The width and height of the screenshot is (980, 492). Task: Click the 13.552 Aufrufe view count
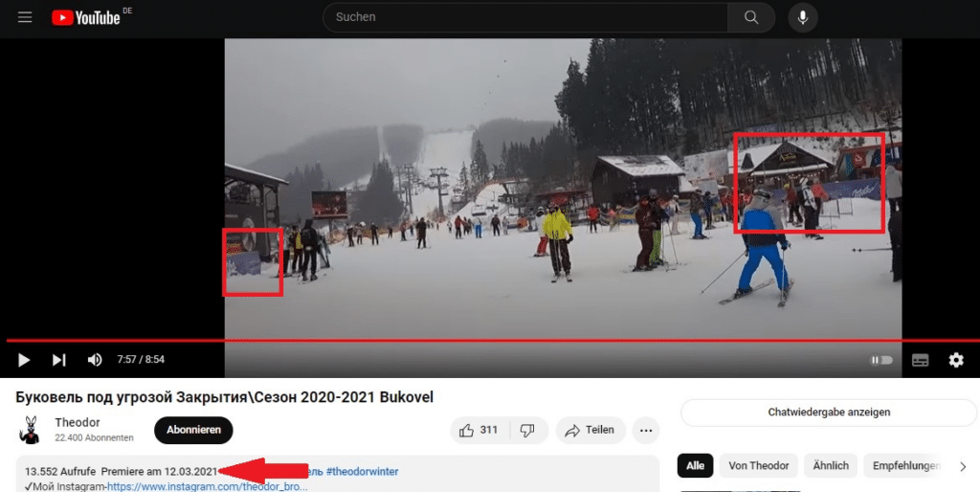click(60, 471)
